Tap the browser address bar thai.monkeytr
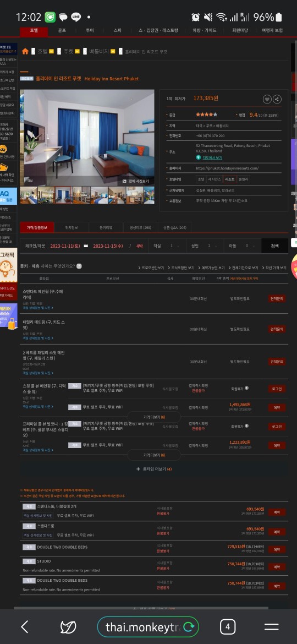The image size is (297, 644). (x=143, y=627)
